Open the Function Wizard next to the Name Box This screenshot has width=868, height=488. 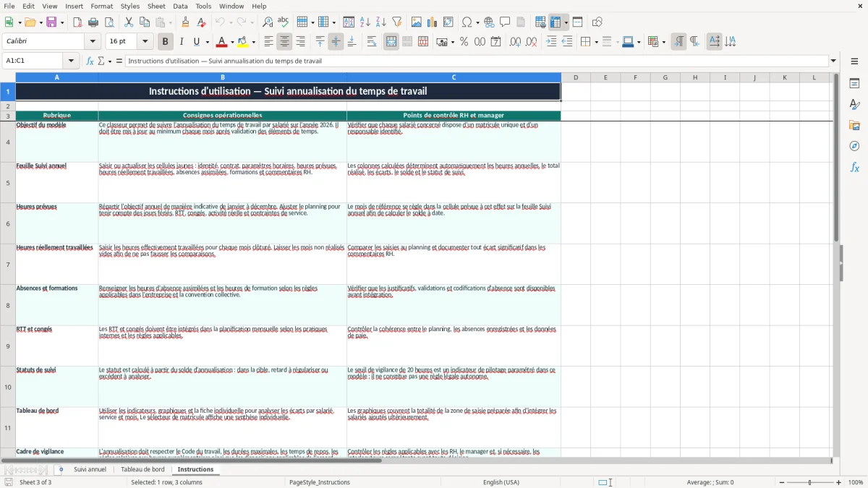(x=90, y=61)
